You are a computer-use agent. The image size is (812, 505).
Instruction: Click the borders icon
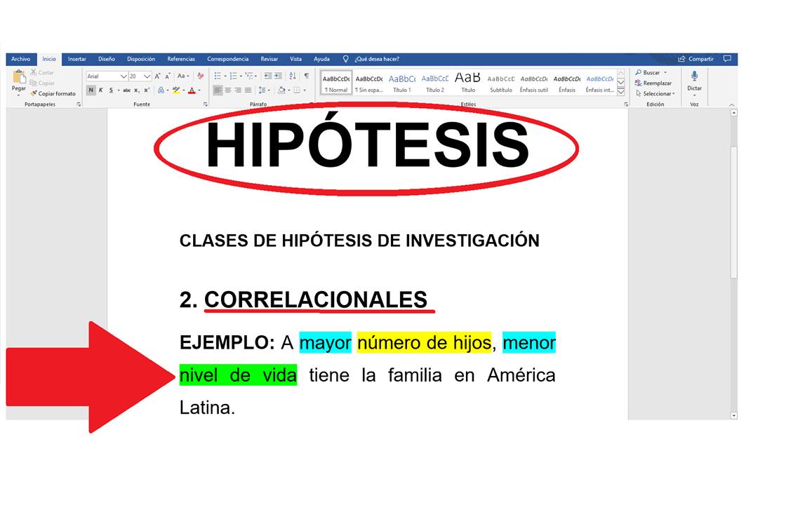pyautogui.click(x=297, y=90)
